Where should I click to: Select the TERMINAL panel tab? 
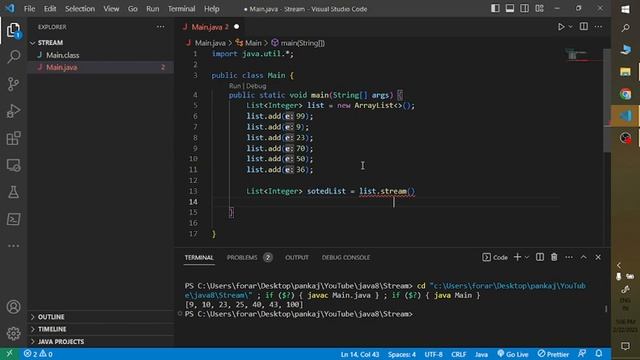tap(199, 258)
